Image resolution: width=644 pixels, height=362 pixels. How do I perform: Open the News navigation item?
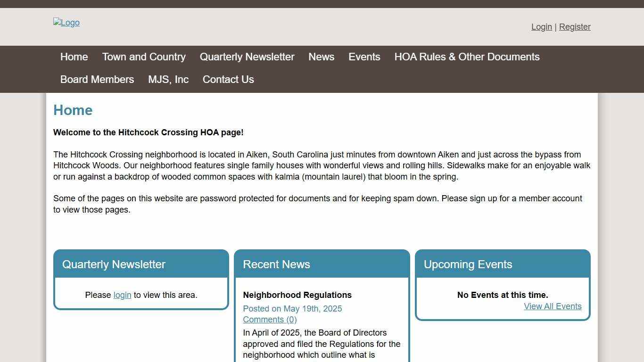pos(322,57)
